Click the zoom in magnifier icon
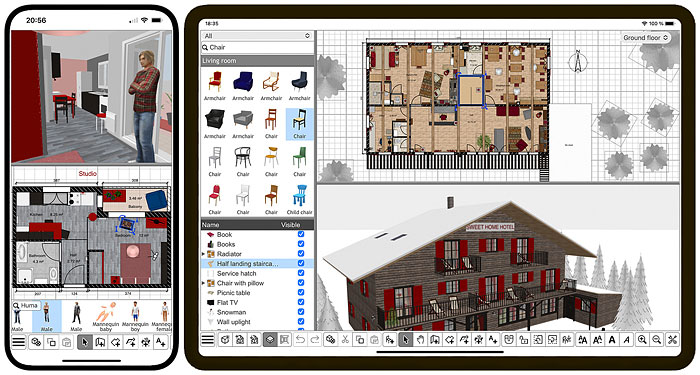This screenshot has height=375, width=700. [x=642, y=340]
